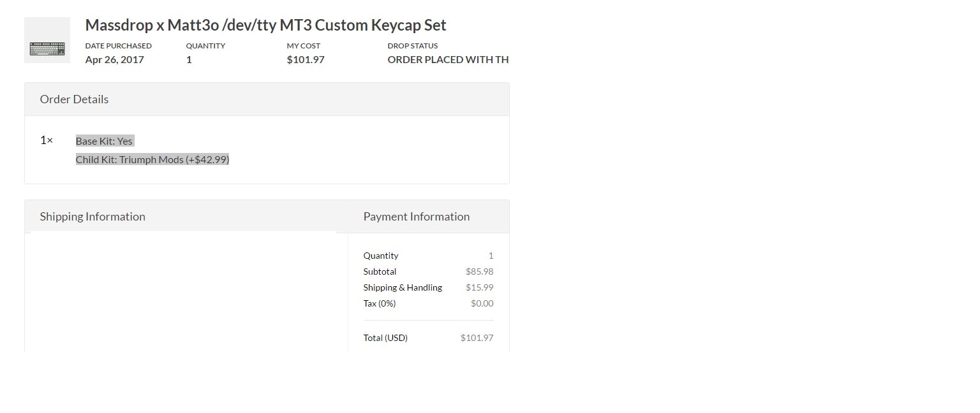The image size is (980, 413).
Task: Click the DATE PURCHASED label
Action: [119, 46]
